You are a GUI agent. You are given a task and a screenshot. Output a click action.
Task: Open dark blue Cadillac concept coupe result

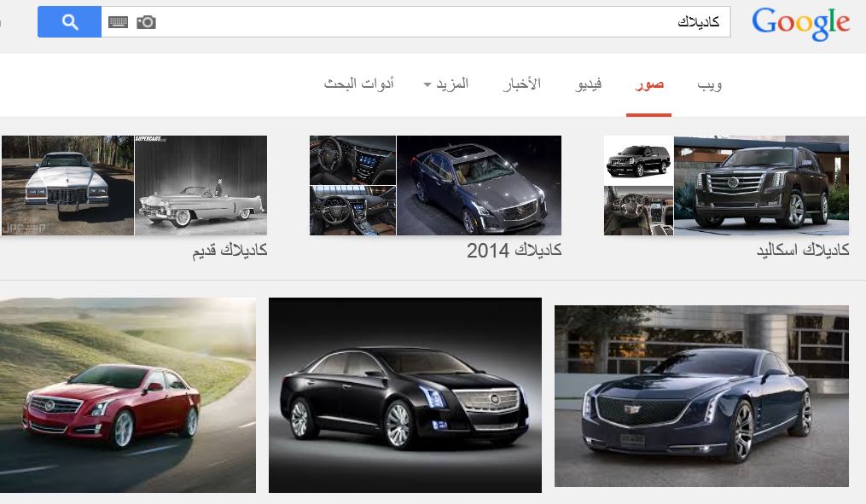701,396
